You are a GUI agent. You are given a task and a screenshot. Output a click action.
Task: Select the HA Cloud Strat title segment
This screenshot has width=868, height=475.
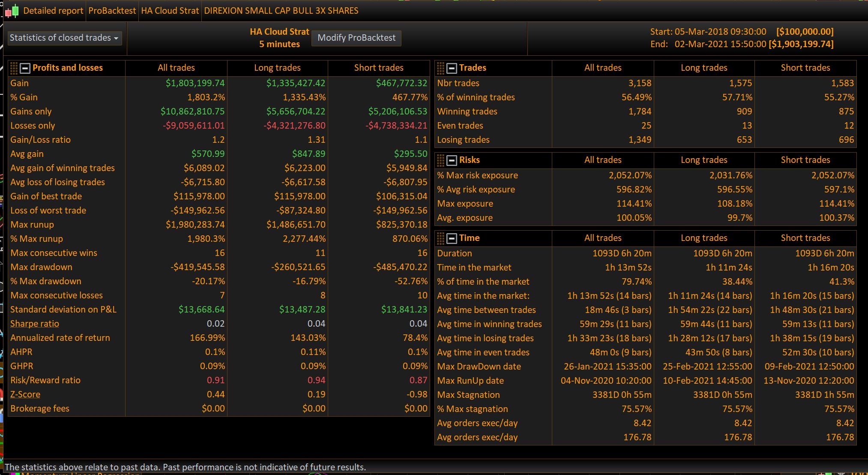170,11
